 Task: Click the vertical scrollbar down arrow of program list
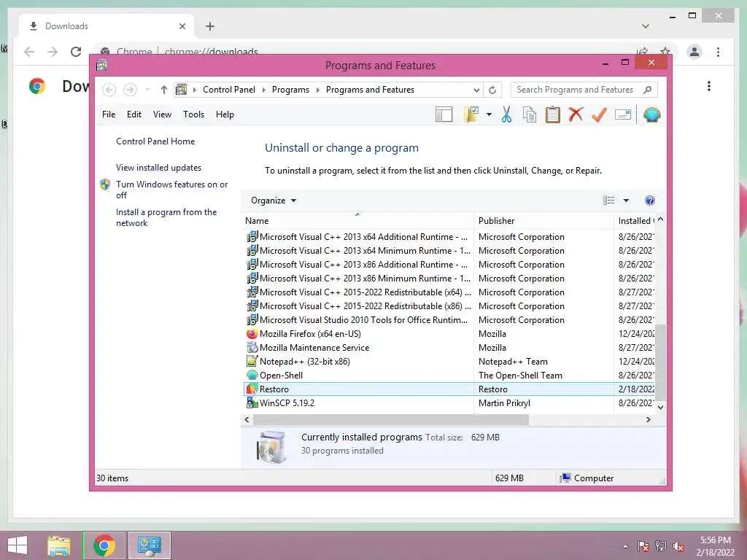(x=660, y=407)
